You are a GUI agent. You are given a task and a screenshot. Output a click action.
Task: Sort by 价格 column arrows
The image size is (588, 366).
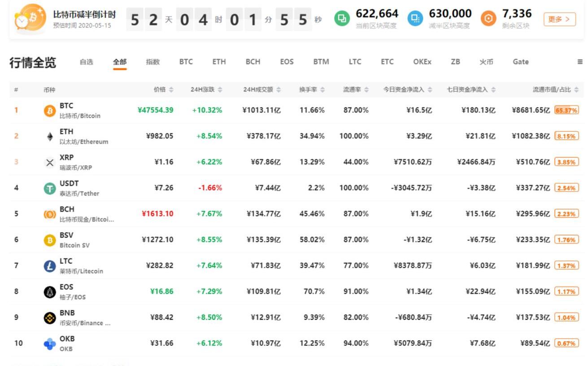point(171,90)
